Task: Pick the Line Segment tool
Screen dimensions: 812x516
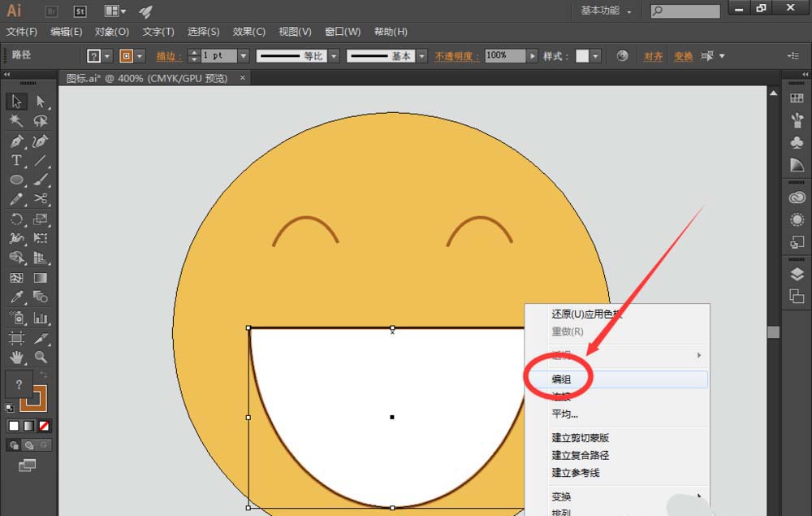Action: pyautogui.click(x=41, y=161)
